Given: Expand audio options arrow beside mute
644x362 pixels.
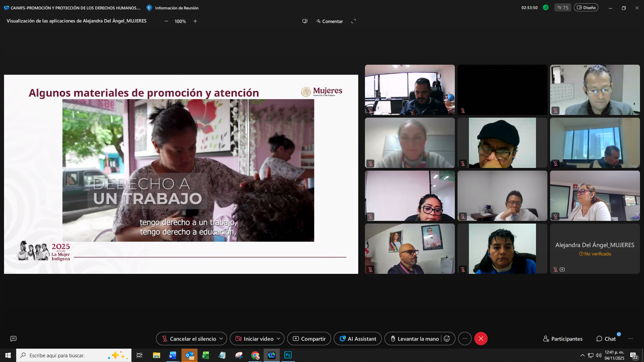Looking at the screenshot, I should coord(221,339).
